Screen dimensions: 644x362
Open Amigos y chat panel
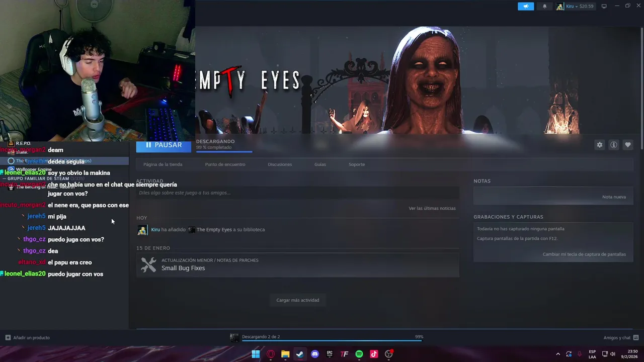coord(621,338)
